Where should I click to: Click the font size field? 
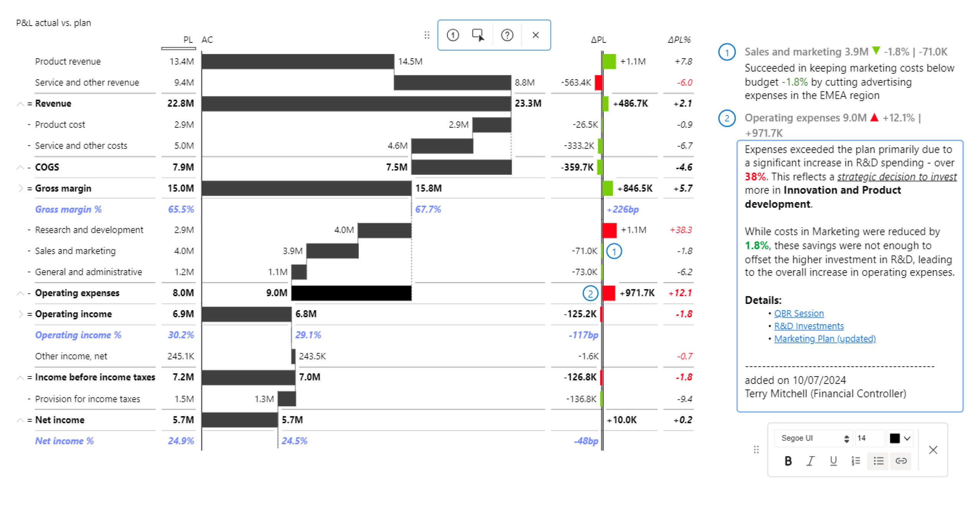pyautogui.click(x=868, y=438)
